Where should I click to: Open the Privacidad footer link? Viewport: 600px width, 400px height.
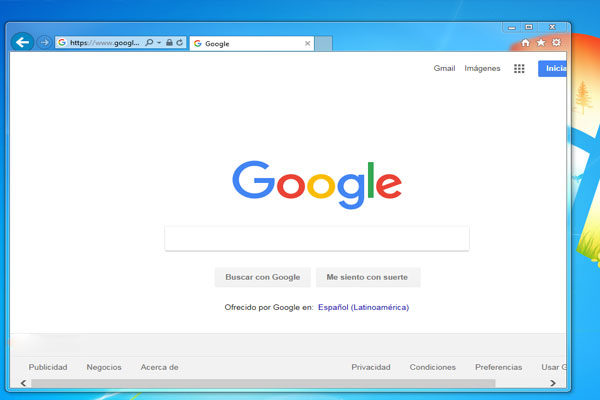click(371, 367)
